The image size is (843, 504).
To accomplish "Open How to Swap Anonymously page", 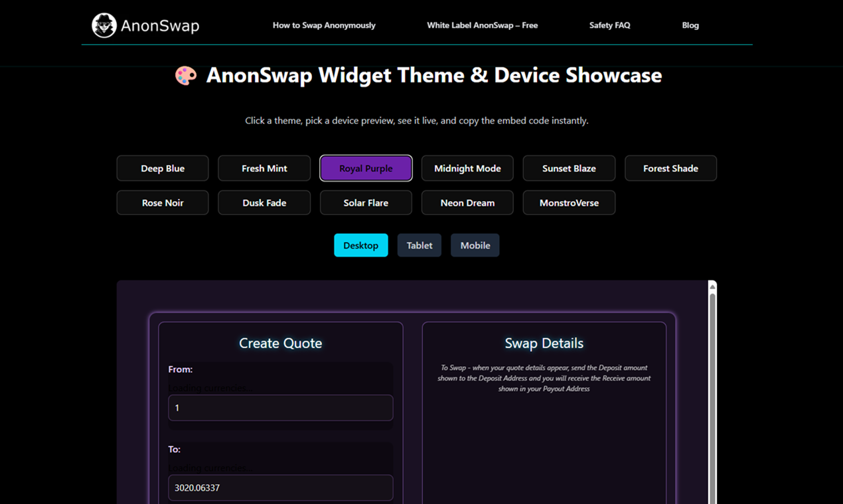I will point(324,25).
